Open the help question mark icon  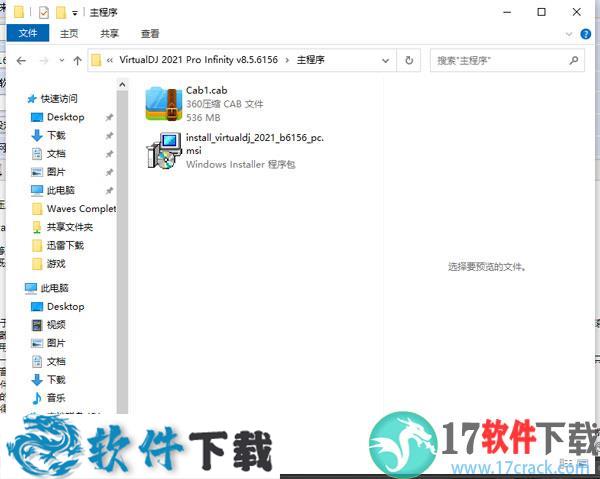pyautogui.click(x=586, y=34)
